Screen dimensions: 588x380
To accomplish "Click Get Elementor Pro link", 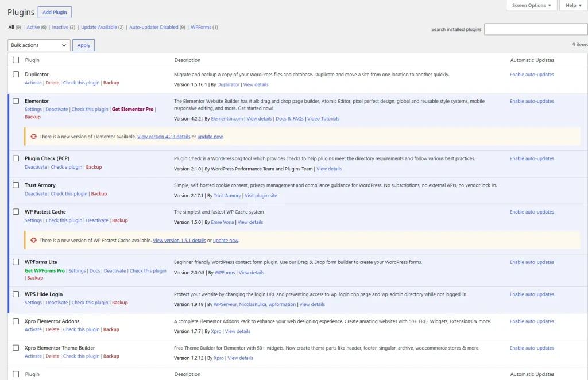I will pyautogui.click(x=133, y=110).
